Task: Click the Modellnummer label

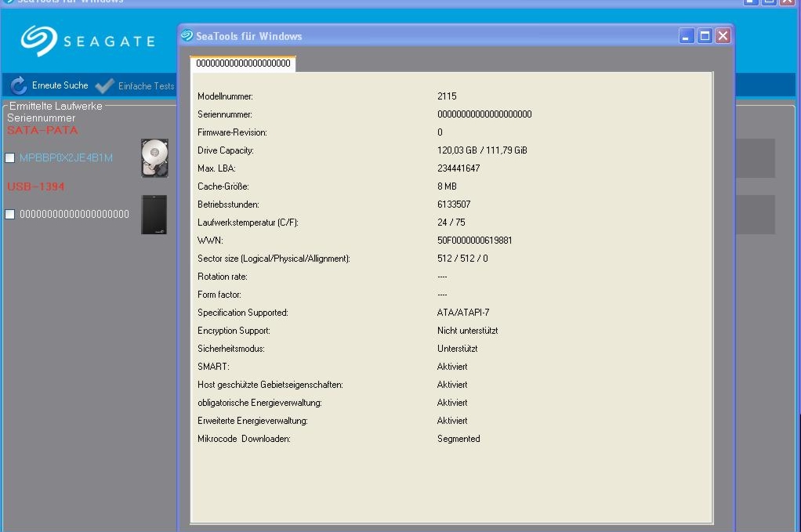Action: [x=225, y=96]
